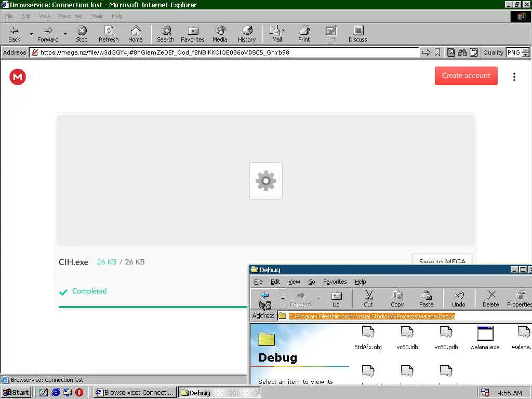Stop loading the page in Internet Explorer
This screenshot has height=399, width=532.
[82, 34]
